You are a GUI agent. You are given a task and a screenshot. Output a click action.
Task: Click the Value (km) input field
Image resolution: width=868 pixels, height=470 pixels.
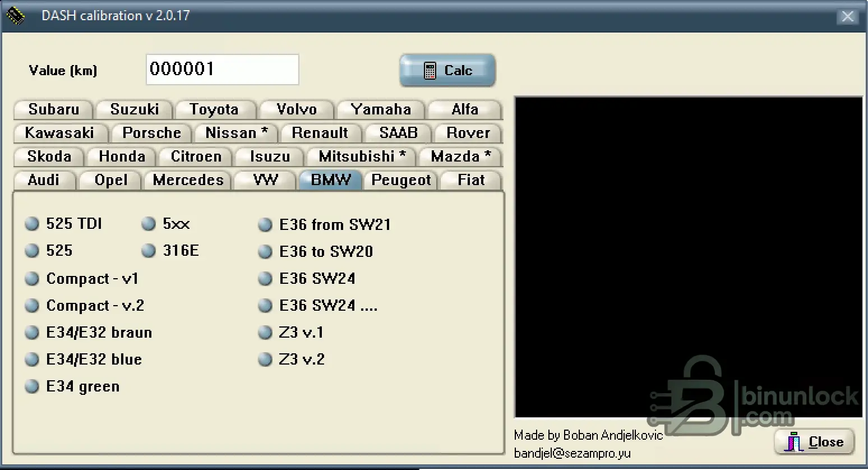(223, 70)
